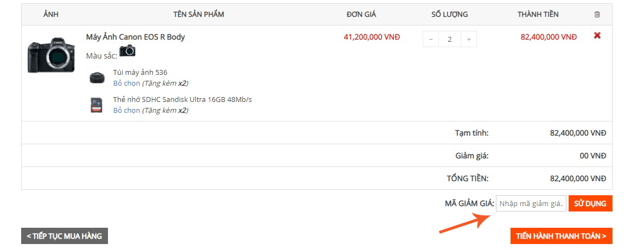The width and height of the screenshot is (644, 250).
Task: Click the THÀNH TIỀN column header
Action: [538, 14]
